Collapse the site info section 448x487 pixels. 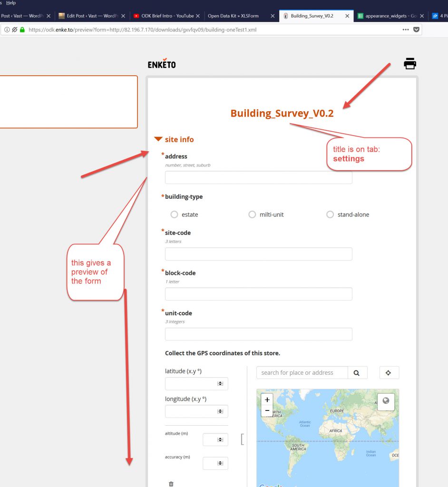tap(158, 139)
